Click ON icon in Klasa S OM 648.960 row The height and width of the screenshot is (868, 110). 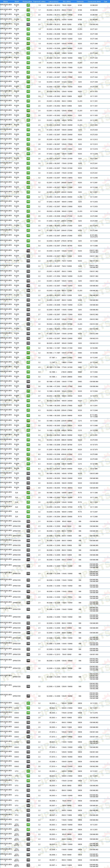pyautogui.click(x=28, y=478)
